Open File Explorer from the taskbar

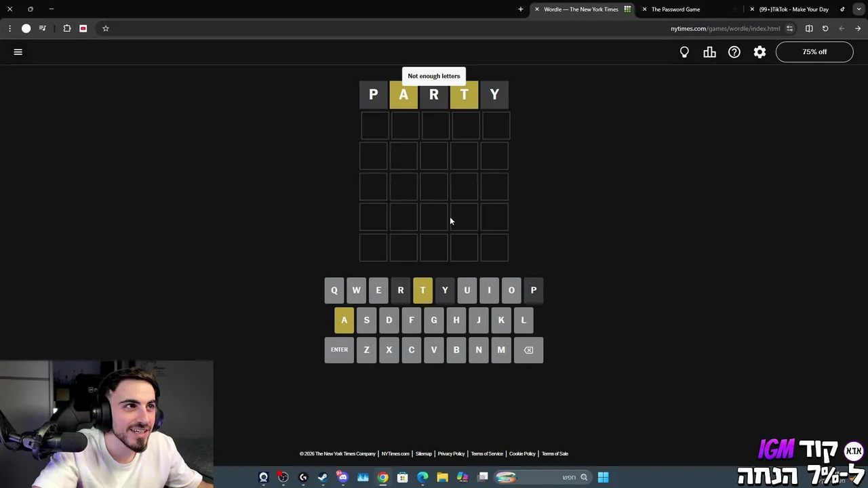[x=442, y=477]
